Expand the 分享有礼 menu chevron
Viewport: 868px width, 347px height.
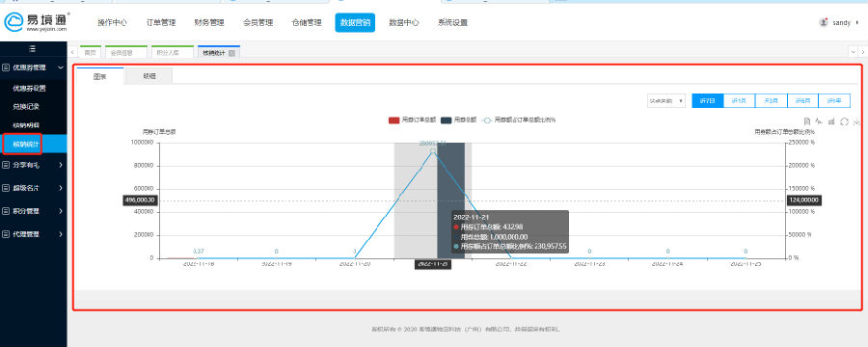[60, 165]
